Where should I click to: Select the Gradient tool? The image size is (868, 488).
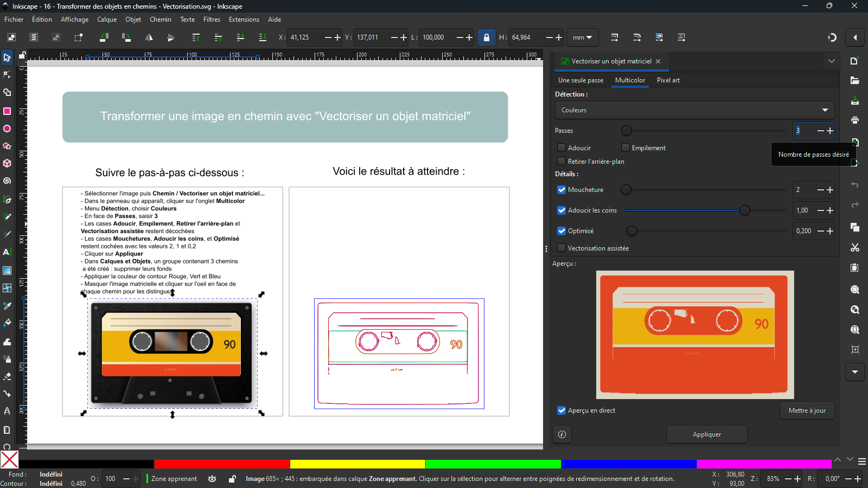click(7, 271)
